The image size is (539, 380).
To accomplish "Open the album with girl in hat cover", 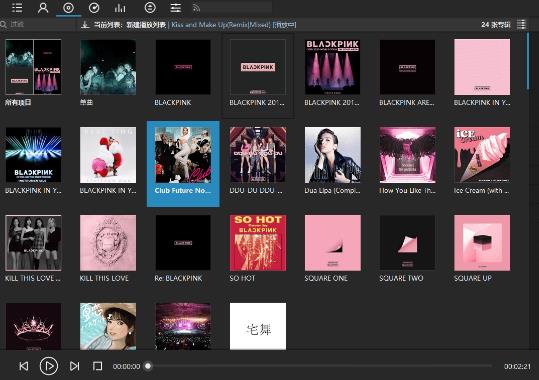I will (108, 326).
